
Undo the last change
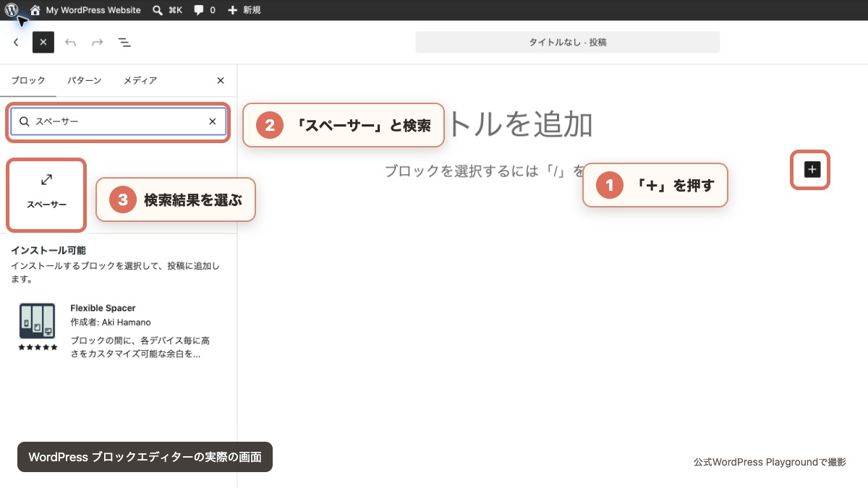pos(70,43)
